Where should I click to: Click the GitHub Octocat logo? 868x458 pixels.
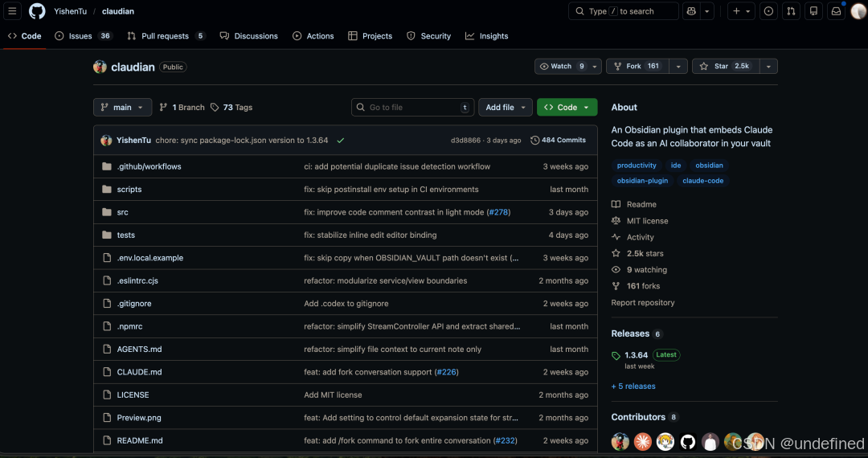(x=37, y=11)
